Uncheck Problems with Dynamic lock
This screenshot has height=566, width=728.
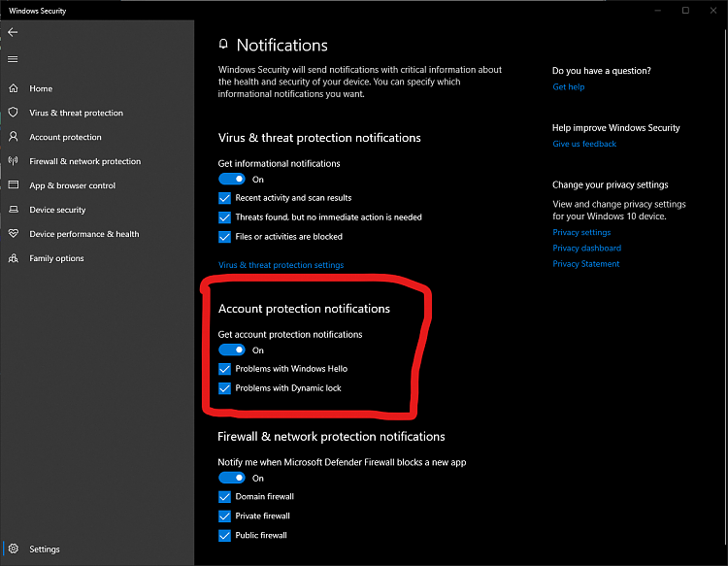tap(225, 388)
